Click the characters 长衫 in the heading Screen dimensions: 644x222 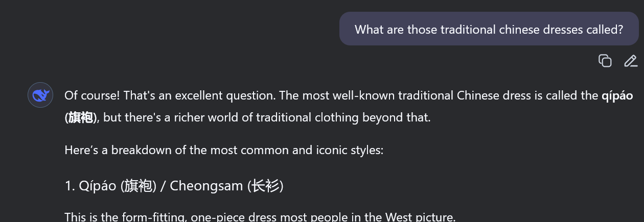(x=265, y=186)
